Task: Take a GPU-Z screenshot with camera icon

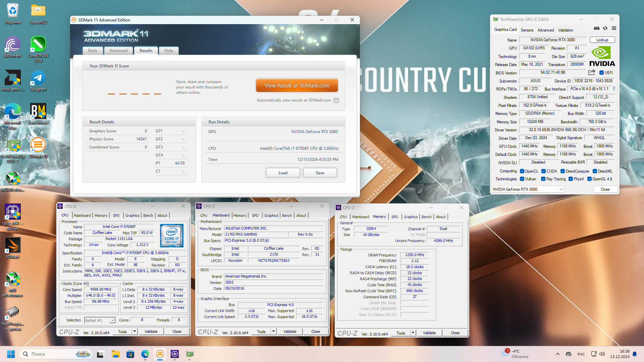Action: (x=597, y=28)
